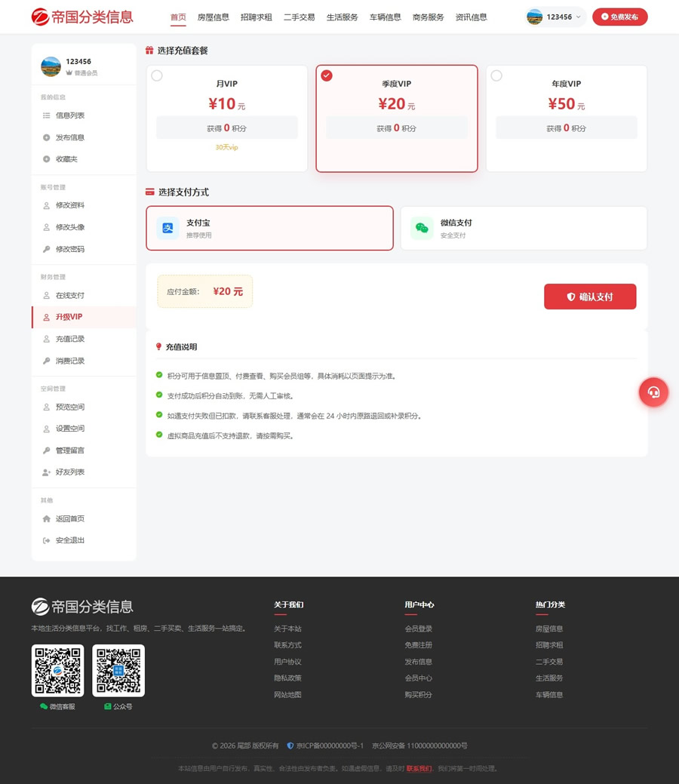Open the 资讯信息 nav item
This screenshot has height=784, width=679.
tap(471, 17)
